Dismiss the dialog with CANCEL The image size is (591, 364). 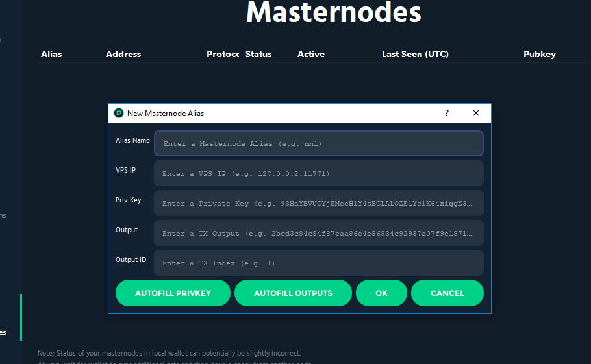tap(447, 293)
